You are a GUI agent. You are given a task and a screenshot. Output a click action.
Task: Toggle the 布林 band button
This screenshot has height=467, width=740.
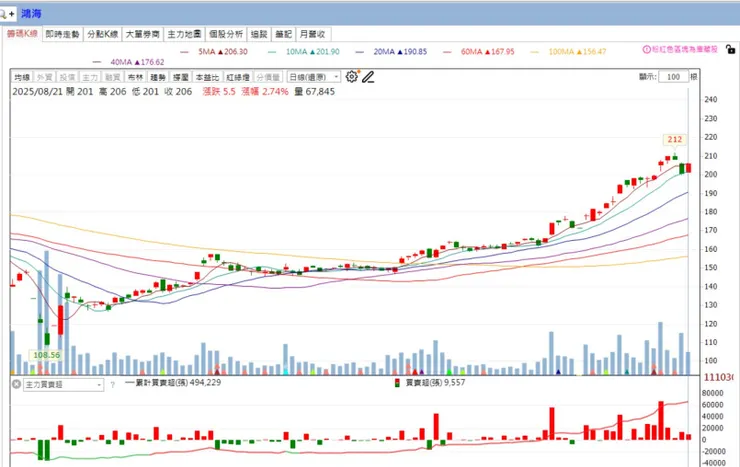135,77
